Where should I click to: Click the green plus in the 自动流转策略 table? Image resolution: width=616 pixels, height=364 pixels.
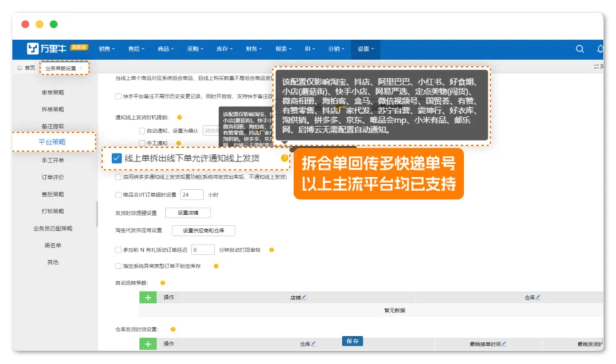click(x=148, y=298)
